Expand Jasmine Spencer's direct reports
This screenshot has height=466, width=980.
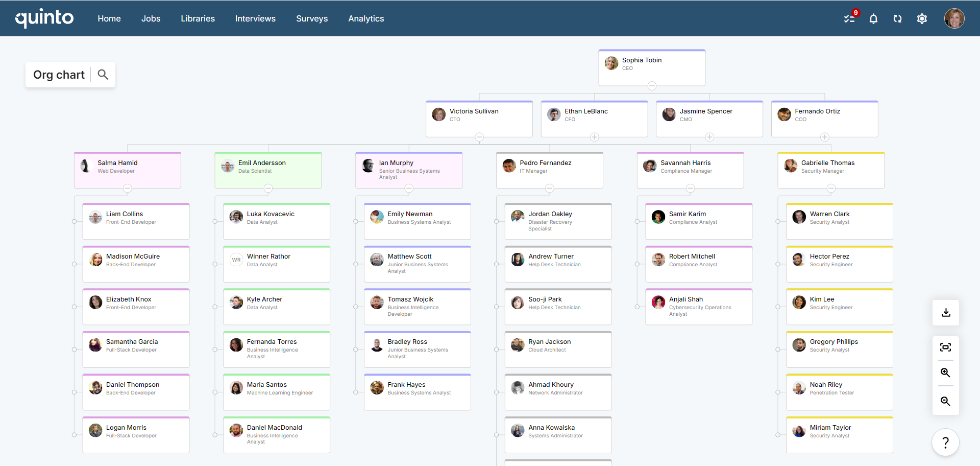click(709, 137)
